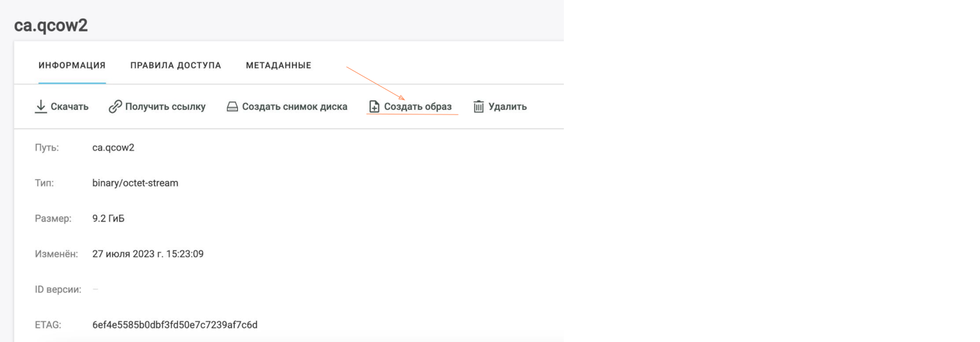Click the empty ID версии dash value
This screenshot has width=980, height=342.
[x=95, y=289]
